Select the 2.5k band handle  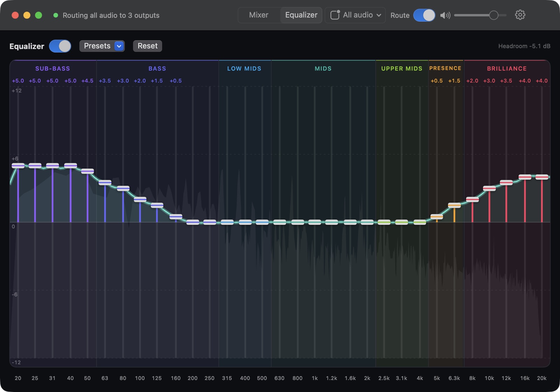384,222
